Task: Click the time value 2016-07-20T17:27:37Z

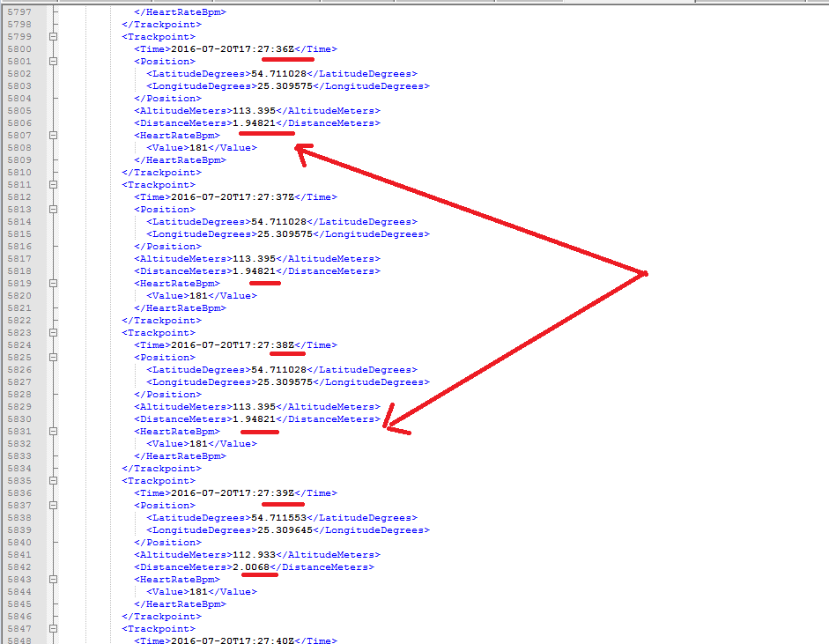Action: pos(233,197)
